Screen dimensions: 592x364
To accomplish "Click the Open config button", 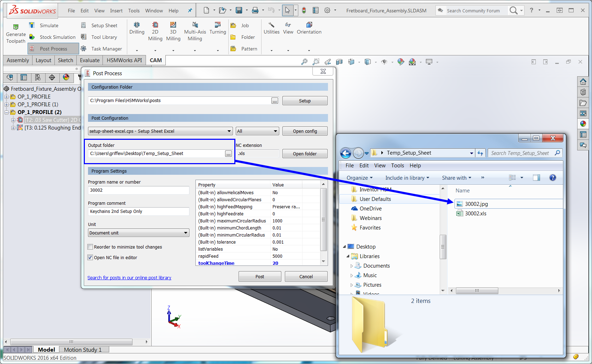I will pyautogui.click(x=305, y=131).
